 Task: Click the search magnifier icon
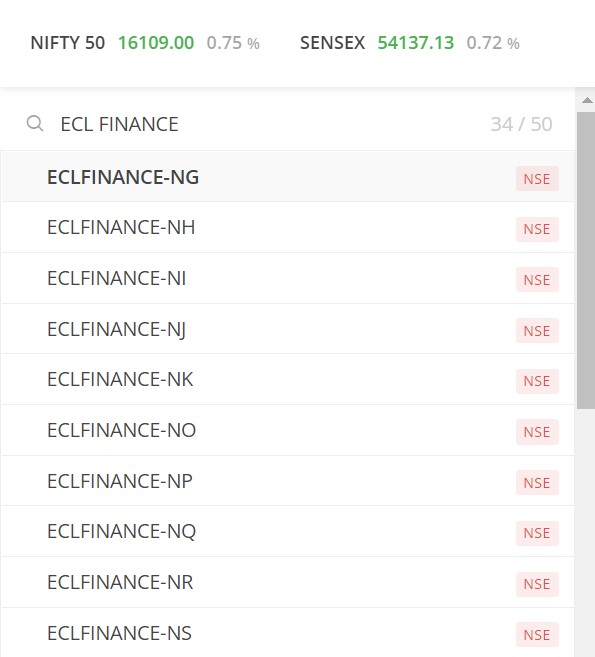35,124
